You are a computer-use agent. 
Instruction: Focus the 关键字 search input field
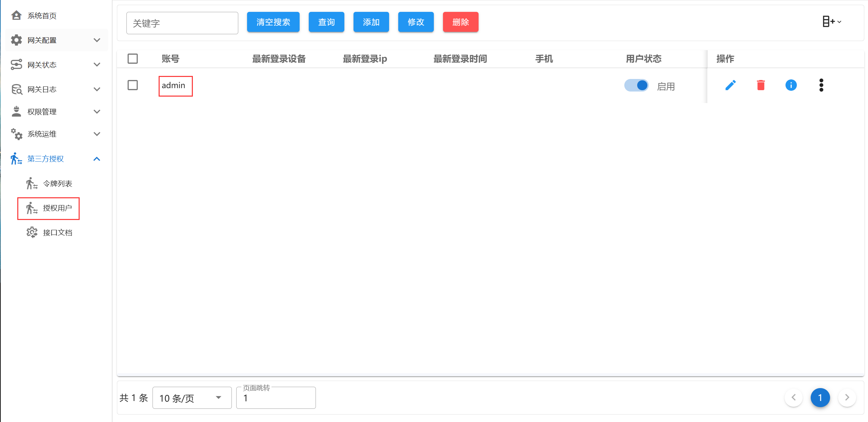182,23
